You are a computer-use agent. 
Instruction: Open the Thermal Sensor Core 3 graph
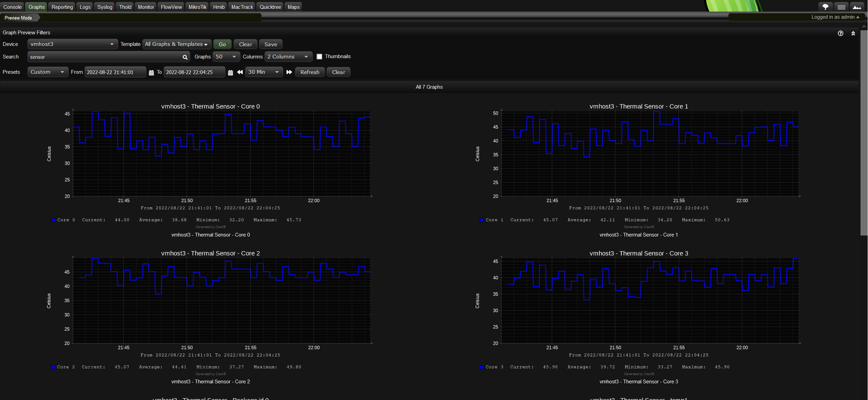click(x=639, y=312)
